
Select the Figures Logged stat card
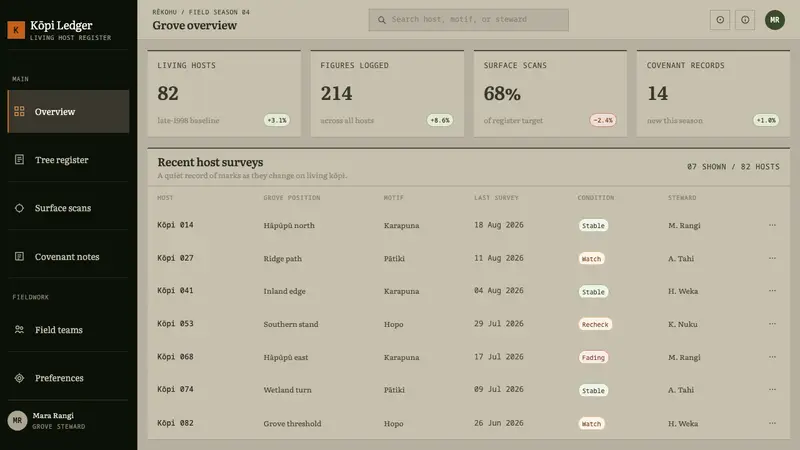pos(387,93)
